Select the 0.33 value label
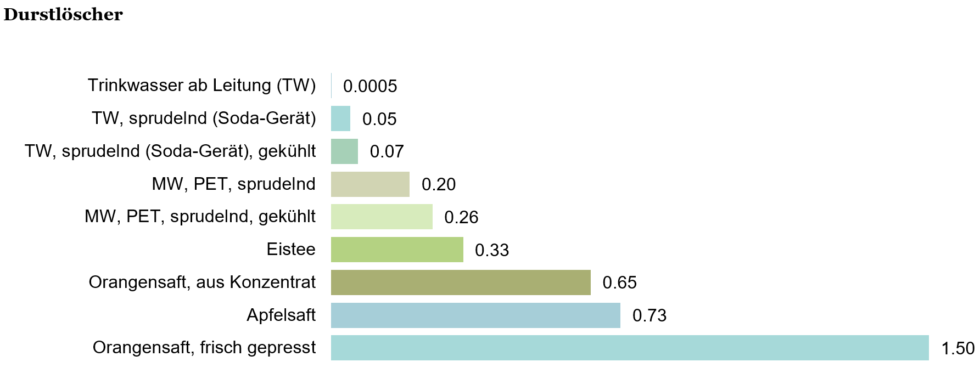The image size is (980, 373). (x=491, y=250)
